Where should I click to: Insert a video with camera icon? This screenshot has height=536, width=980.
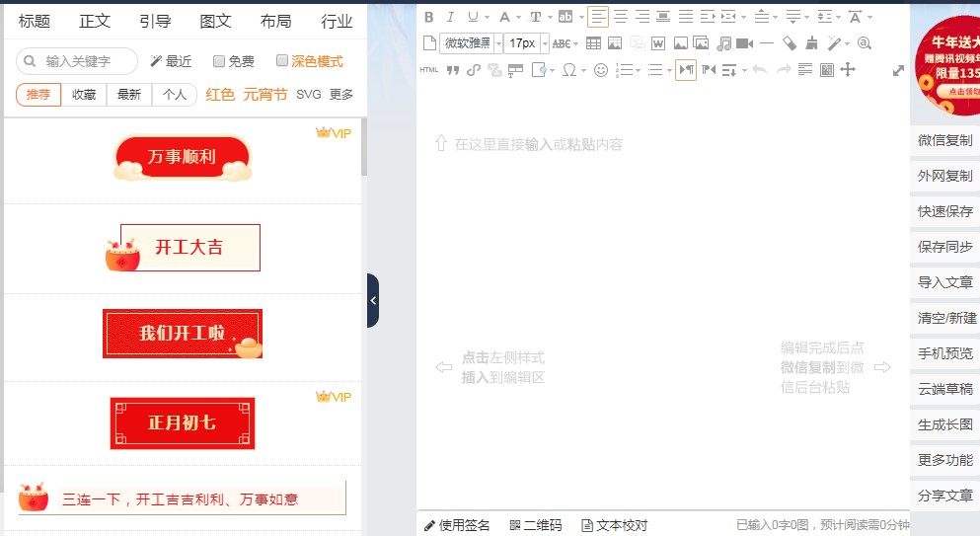(x=744, y=43)
